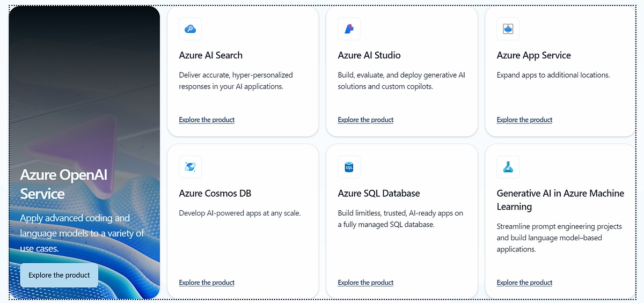This screenshot has width=644, height=303.
Task: Open Explore the product link for SQL Database
Action: [x=365, y=282]
